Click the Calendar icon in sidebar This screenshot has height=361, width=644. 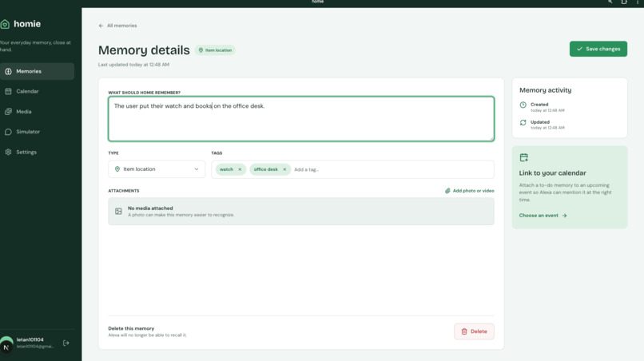click(x=8, y=91)
